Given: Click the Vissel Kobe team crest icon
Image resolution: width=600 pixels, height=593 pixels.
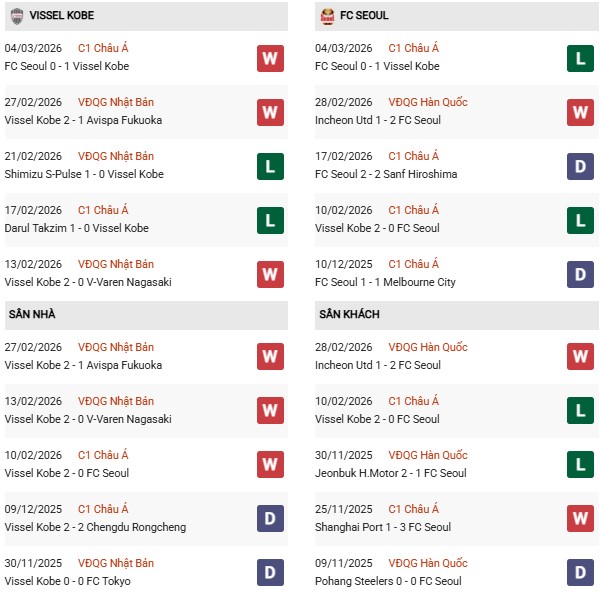Looking at the screenshot, I should coord(17,16).
